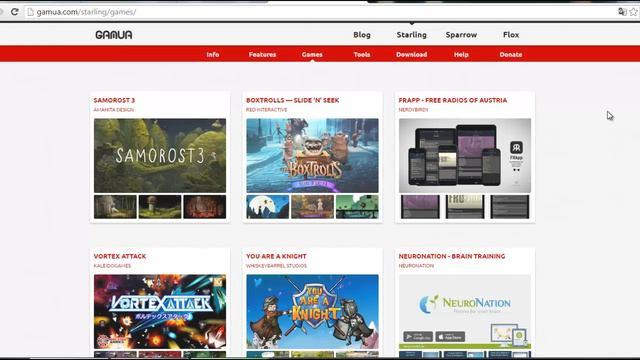The image size is (640, 360).
Task: Click the WhiskeyBarrel Studios developer link
Action: tap(276, 266)
